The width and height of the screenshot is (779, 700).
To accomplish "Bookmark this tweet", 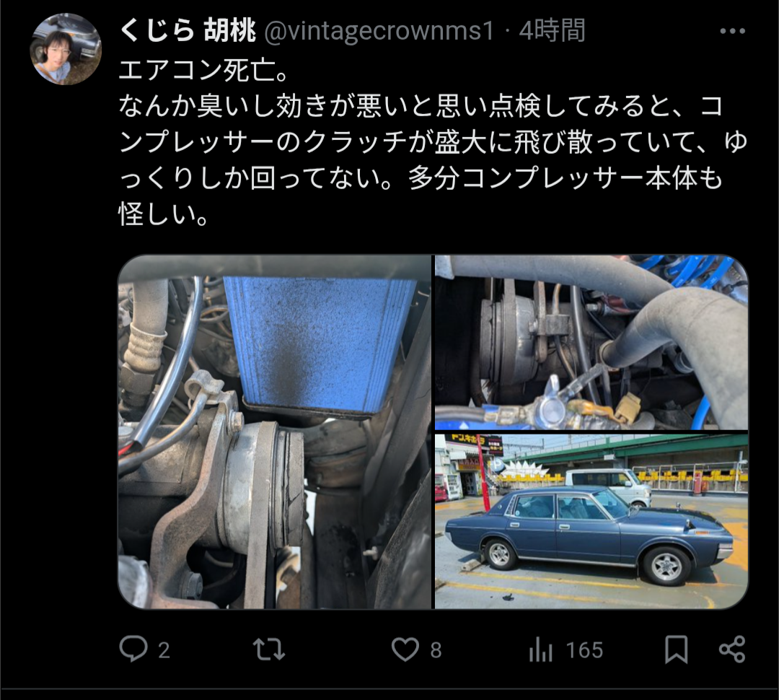I will pos(676,649).
